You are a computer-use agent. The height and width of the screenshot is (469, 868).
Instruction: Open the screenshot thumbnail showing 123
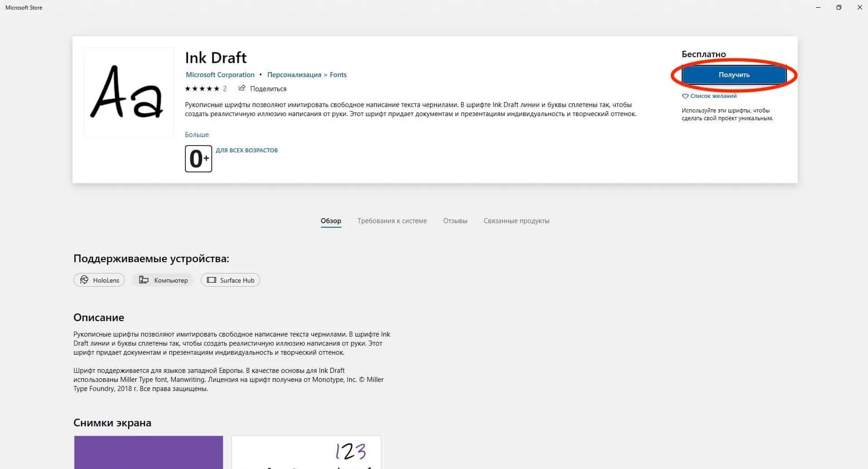(x=306, y=452)
